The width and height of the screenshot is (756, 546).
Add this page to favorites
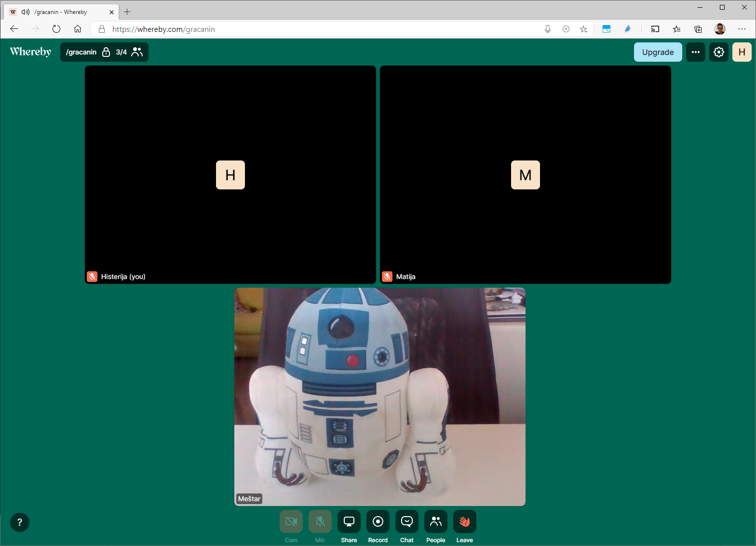click(x=583, y=29)
